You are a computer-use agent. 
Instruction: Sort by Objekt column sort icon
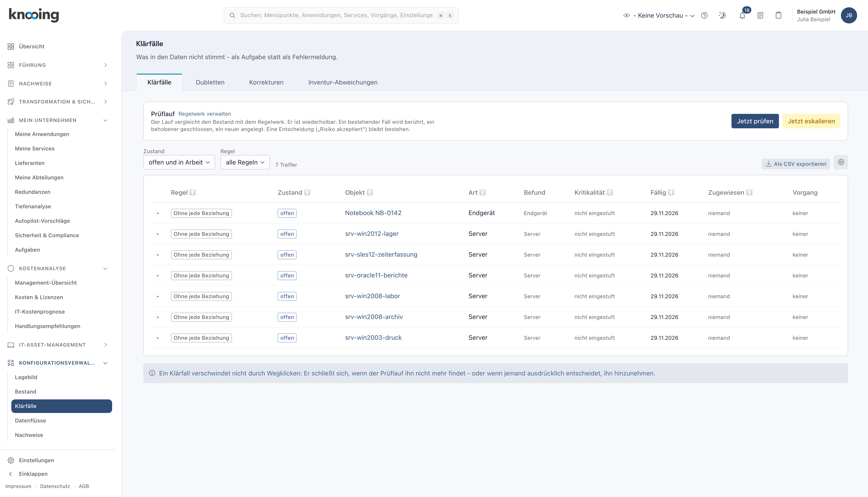[370, 192]
